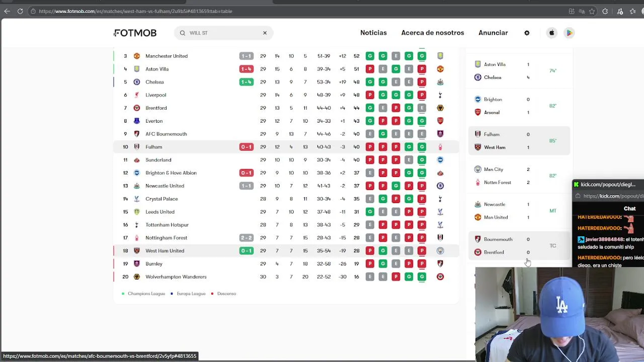The image size is (644, 362).
Task: Select Chat tab in Kick popout window
Action: pos(629,209)
